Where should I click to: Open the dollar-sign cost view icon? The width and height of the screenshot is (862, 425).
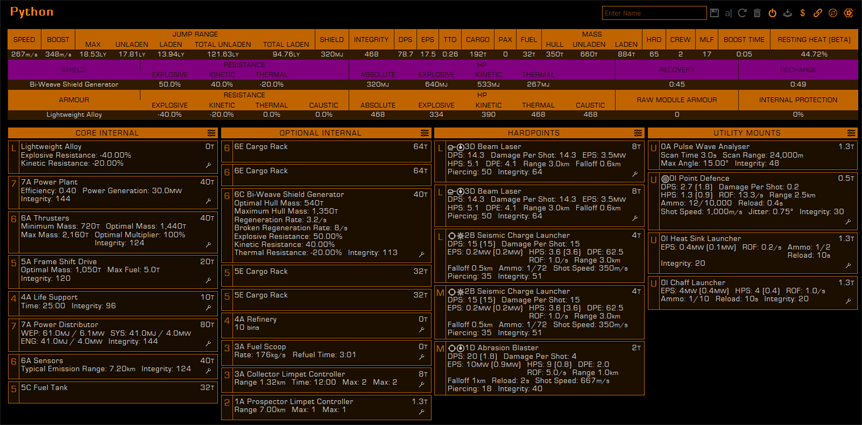point(803,13)
